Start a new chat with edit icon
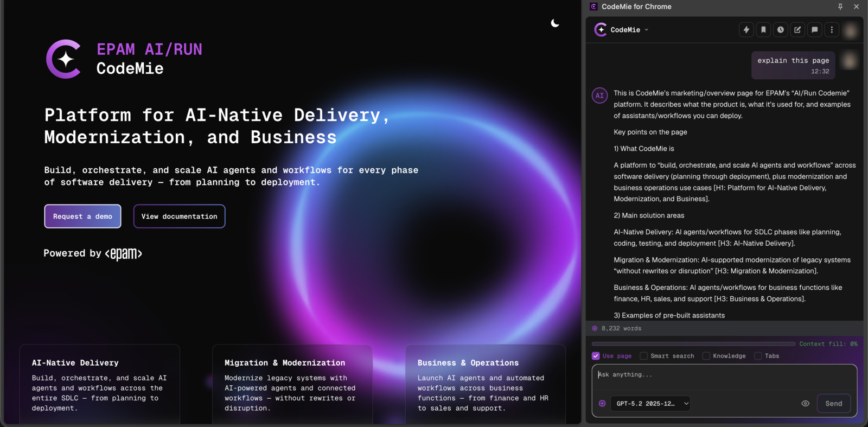This screenshot has height=427, width=868. 797,30
